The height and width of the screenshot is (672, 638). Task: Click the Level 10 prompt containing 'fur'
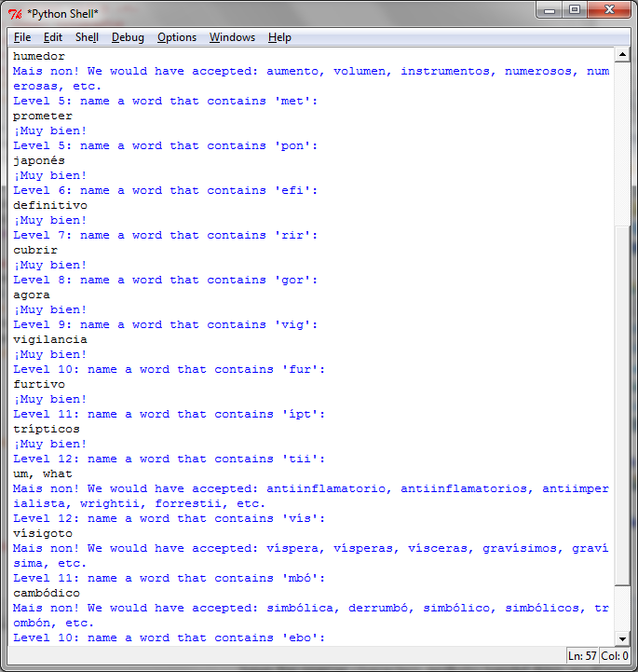click(x=170, y=369)
